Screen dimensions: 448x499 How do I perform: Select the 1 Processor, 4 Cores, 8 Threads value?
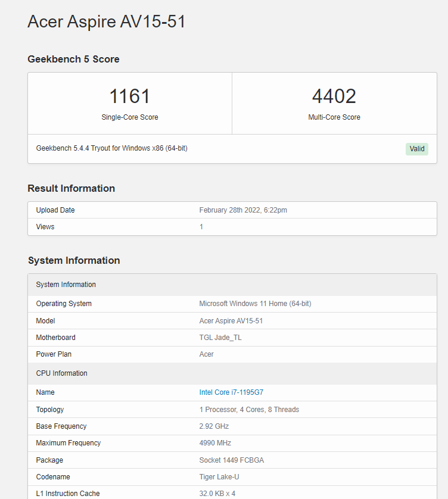click(249, 410)
